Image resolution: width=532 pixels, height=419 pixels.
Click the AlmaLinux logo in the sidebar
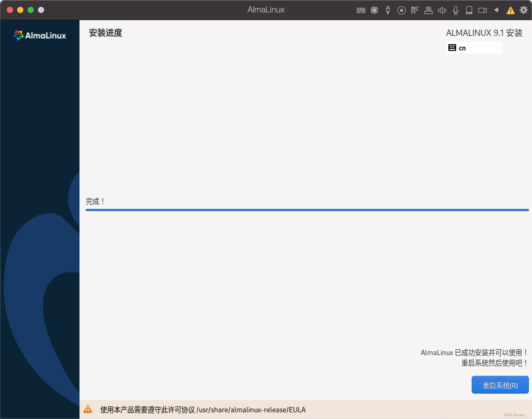pos(39,35)
